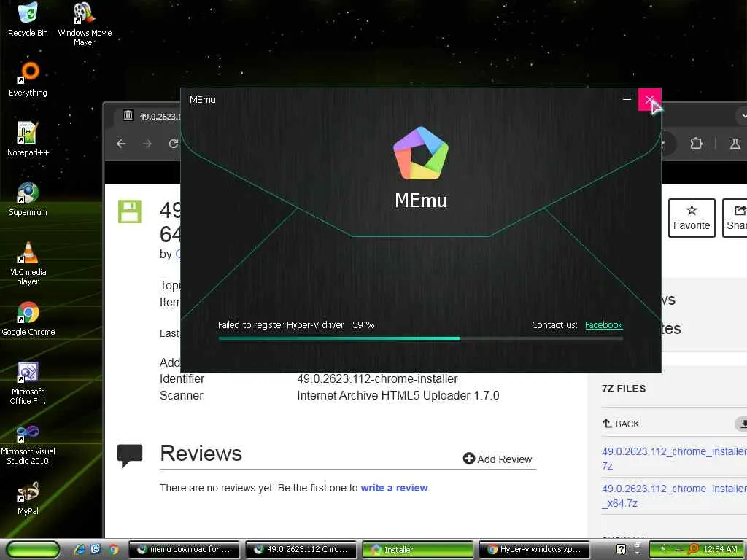
Task: Click the Reviews speech bubble icon
Action: 130,455
